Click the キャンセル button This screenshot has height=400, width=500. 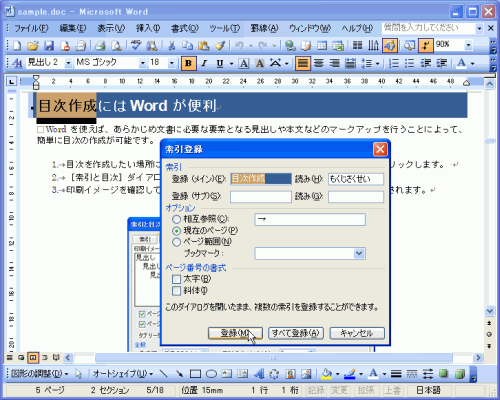(x=357, y=333)
